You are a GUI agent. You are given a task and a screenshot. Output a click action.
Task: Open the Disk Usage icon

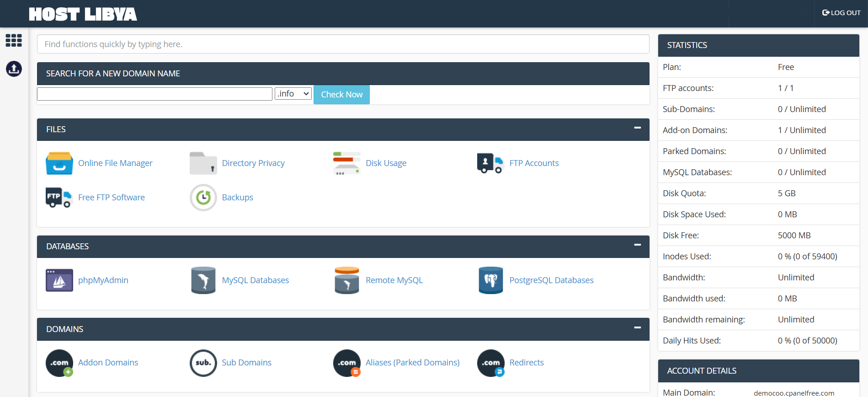tap(346, 163)
